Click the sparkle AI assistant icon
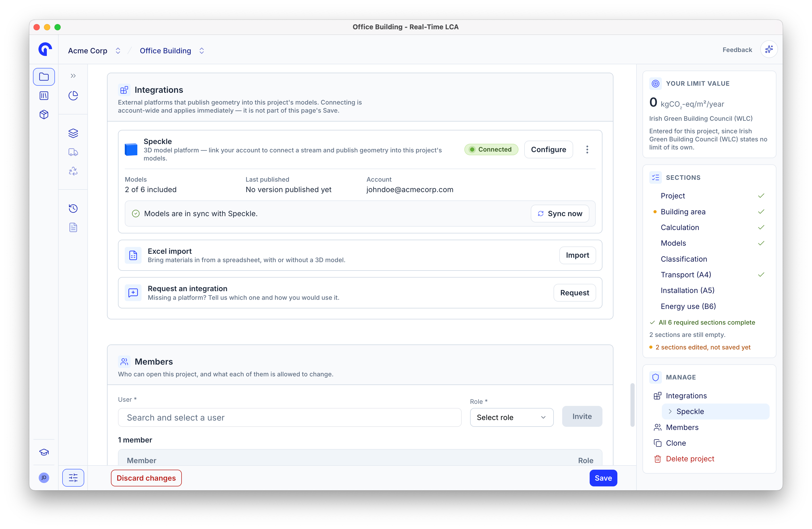Viewport: 812px width, 529px height. pyautogui.click(x=769, y=50)
